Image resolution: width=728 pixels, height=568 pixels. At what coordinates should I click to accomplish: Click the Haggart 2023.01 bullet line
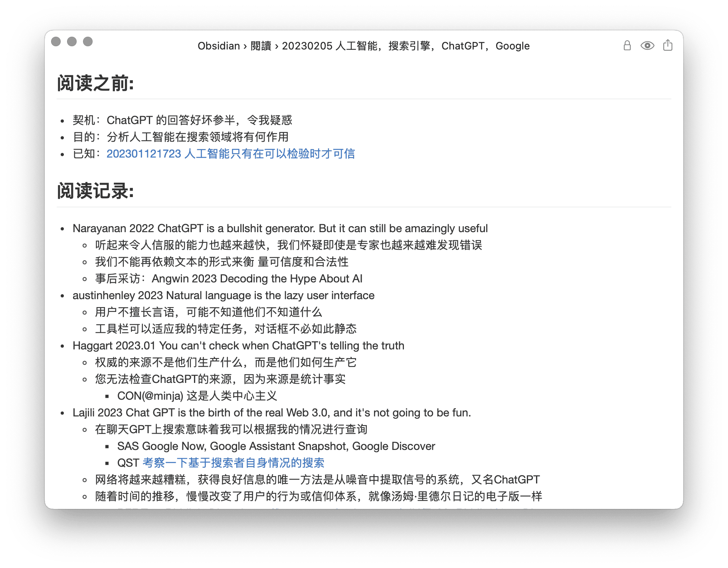pos(238,345)
